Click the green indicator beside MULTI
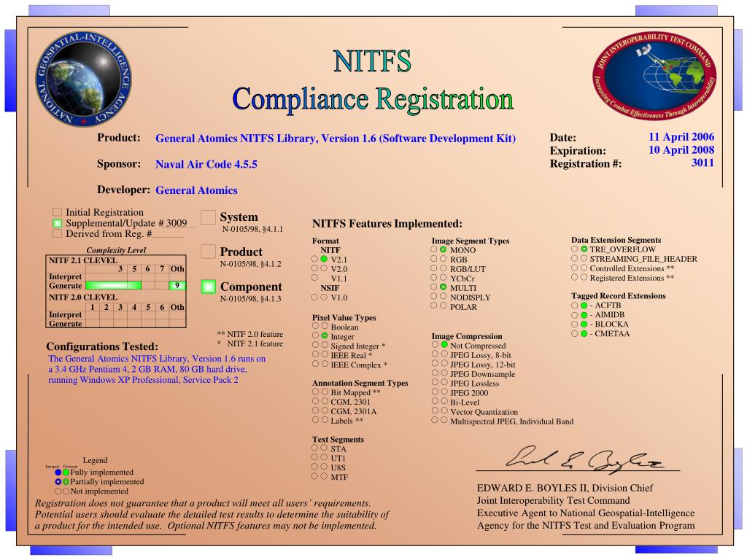 click(443, 287)
